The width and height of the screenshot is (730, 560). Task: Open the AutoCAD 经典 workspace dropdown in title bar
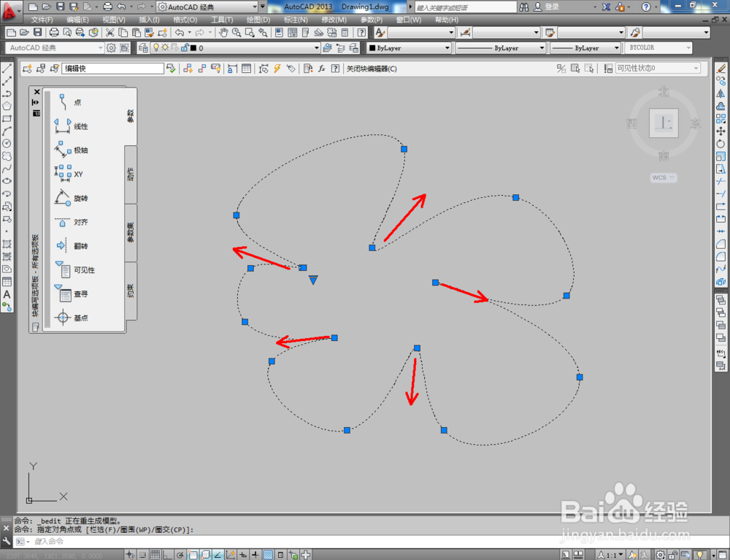coord(207,7)
